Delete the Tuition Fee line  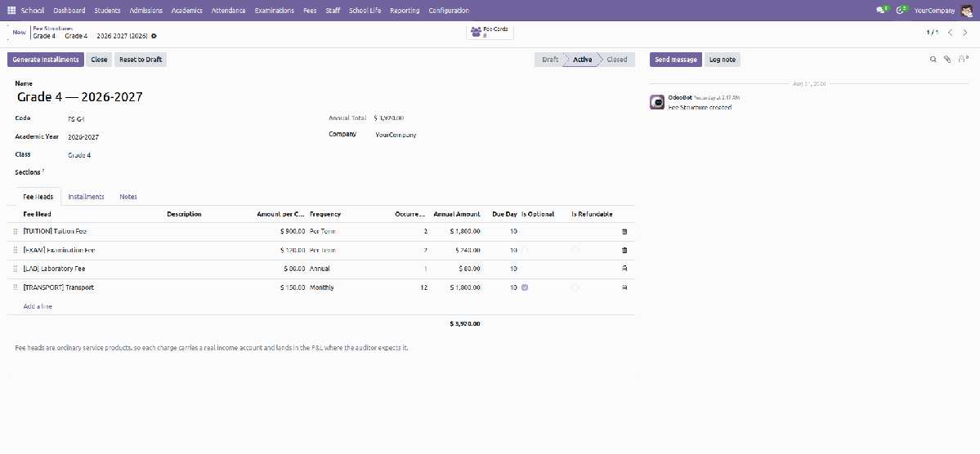[624, 231]
